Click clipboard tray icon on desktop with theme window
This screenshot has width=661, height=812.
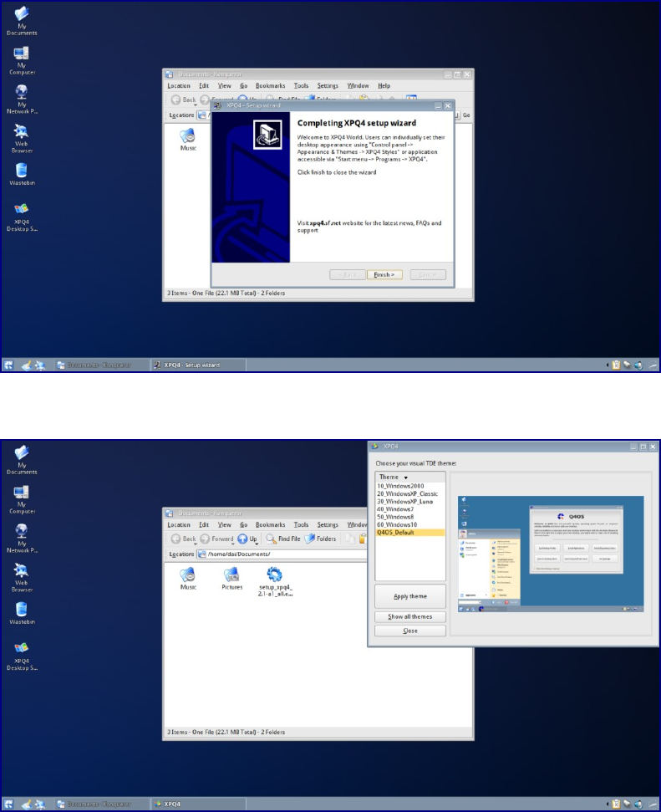(x=616, y=804)
